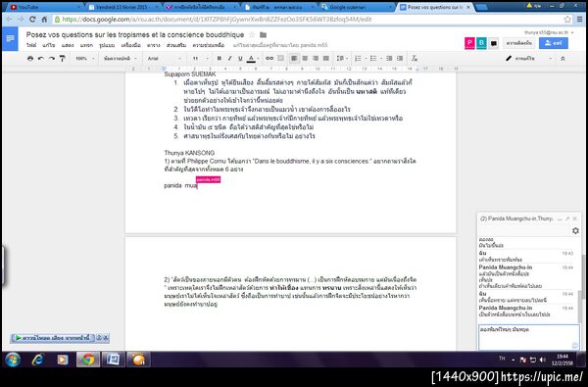Click the Comments button beside Share
Screen dimensions: 588x387
click(x=519, y=43)
